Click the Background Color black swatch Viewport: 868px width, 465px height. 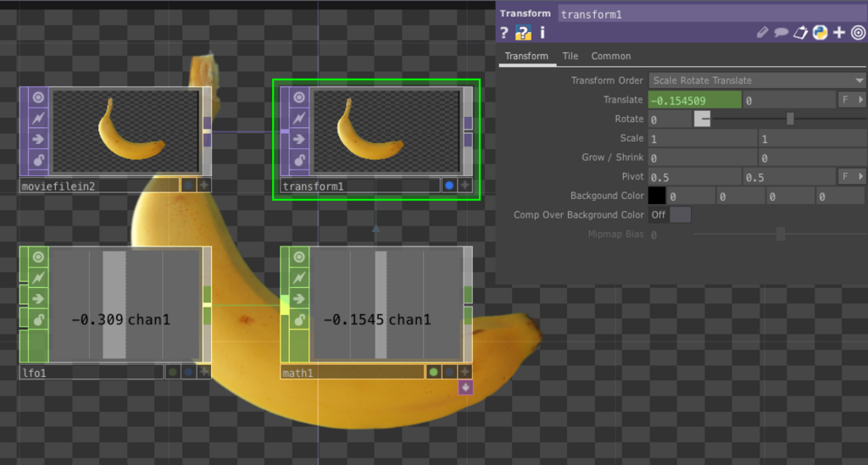click(657, 196)
